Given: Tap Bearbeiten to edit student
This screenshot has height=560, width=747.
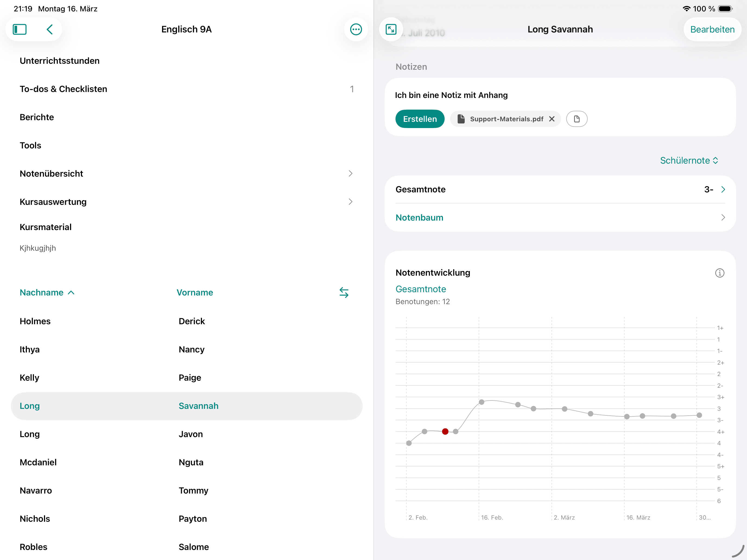Looking at the screenshot, I should click(712, 29).
